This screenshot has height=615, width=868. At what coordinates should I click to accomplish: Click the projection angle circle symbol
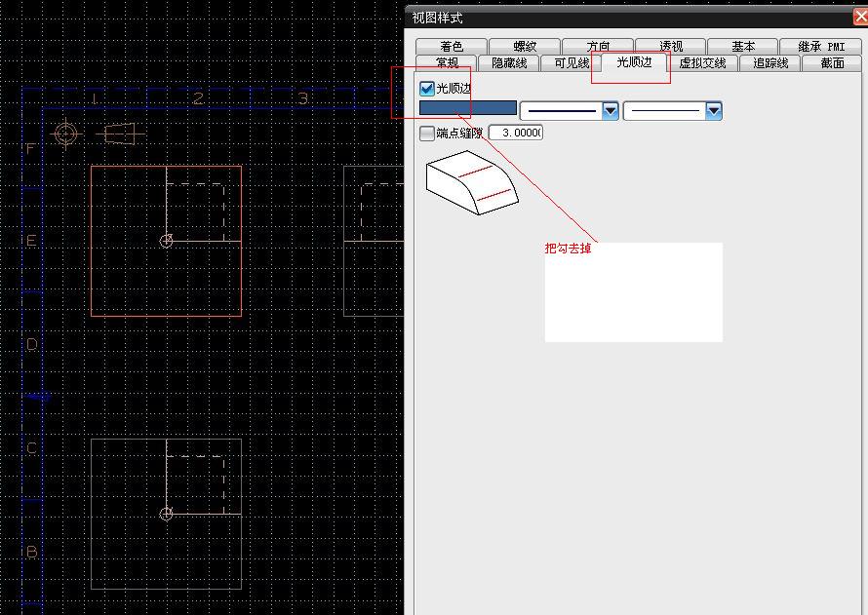[66, 134]
